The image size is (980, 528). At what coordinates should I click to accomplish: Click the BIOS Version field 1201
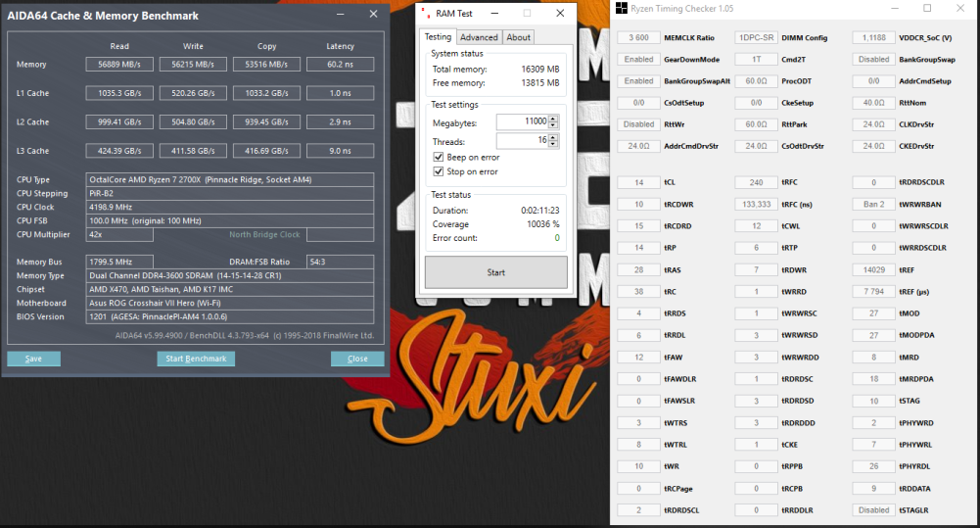click(230, 317)
